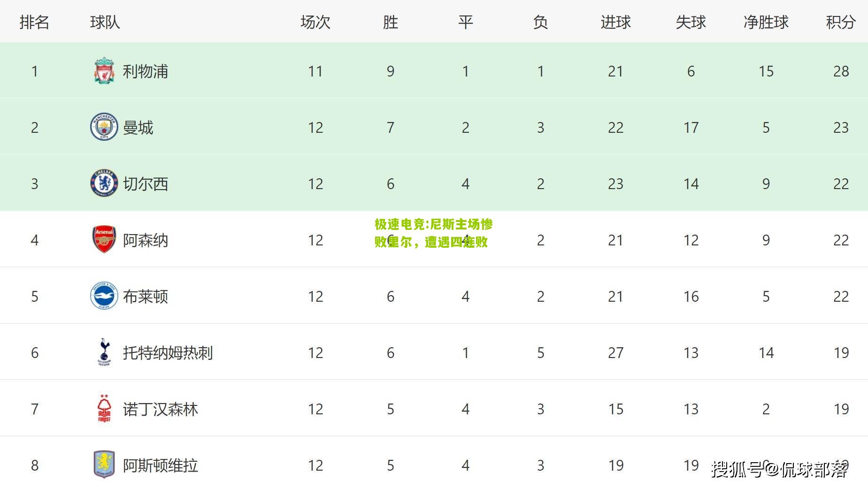Sort by 净胜球 column header

click(766, 22)
